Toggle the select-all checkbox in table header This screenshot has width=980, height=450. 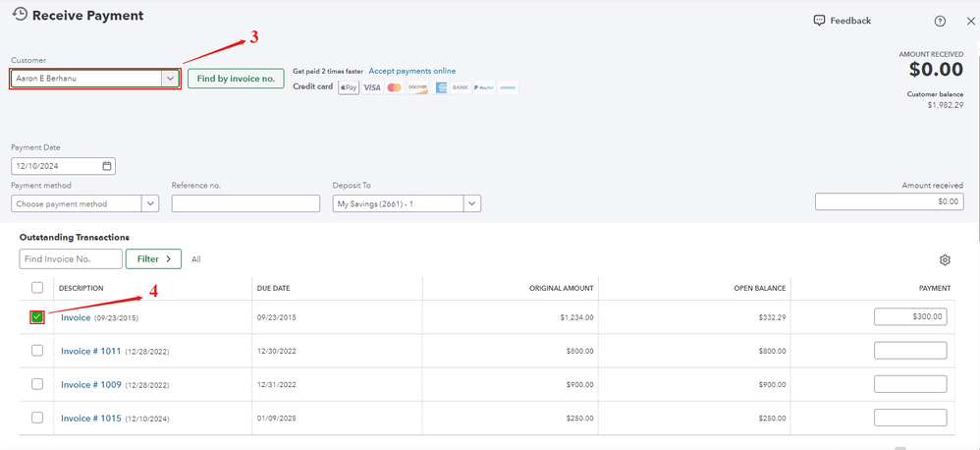[37, 288]
